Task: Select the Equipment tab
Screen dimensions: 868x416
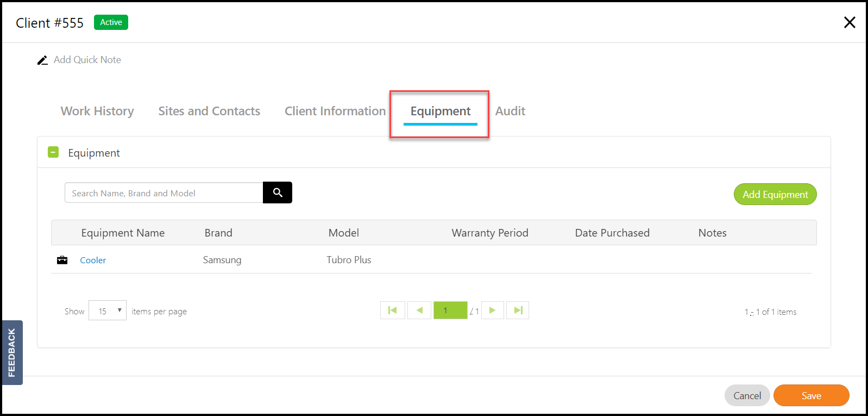Action: pyautogui.click(x=441, y=111)
